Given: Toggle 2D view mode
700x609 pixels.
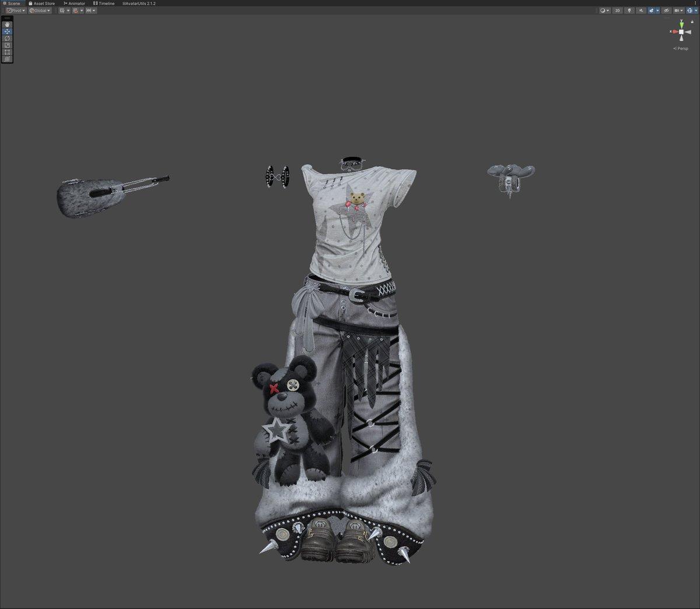Looking at the screenshot, I should point(618,10).
